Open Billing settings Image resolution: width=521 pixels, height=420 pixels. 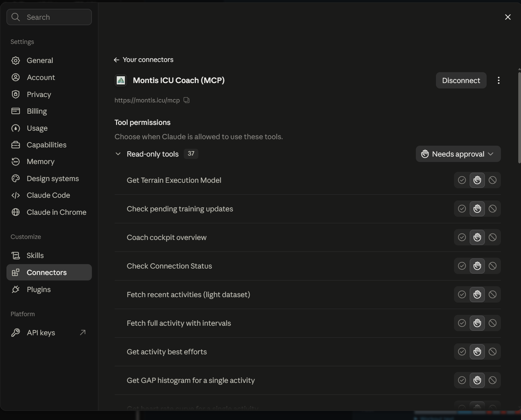49,111
